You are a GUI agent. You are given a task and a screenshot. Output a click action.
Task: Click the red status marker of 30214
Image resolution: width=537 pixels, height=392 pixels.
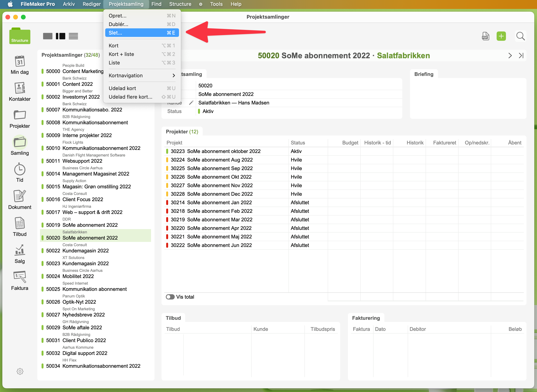point(167,202)
